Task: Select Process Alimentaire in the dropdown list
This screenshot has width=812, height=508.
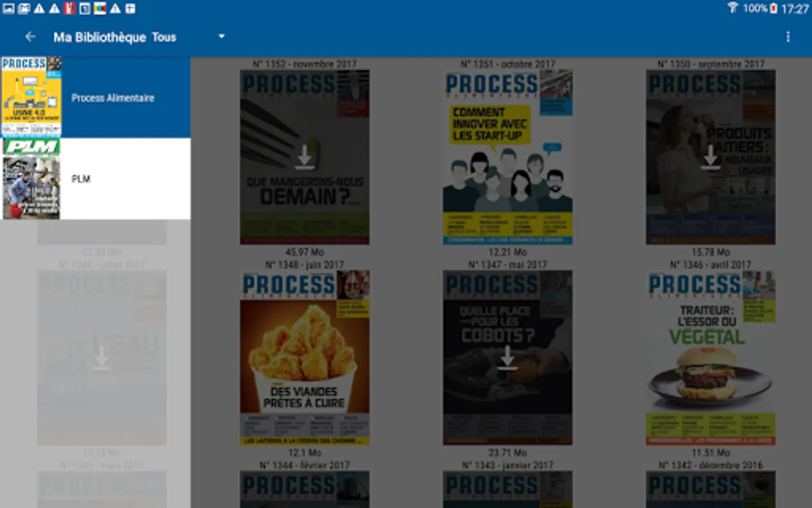Action: coord(95,98)
